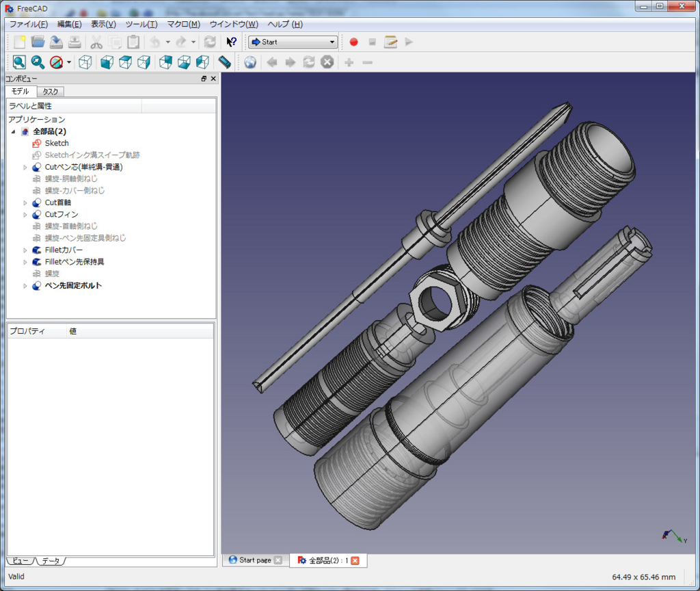This screenshot has width=700, height=591.
Task: Start macro recording red dot
Action: click(x=353, y=42)
